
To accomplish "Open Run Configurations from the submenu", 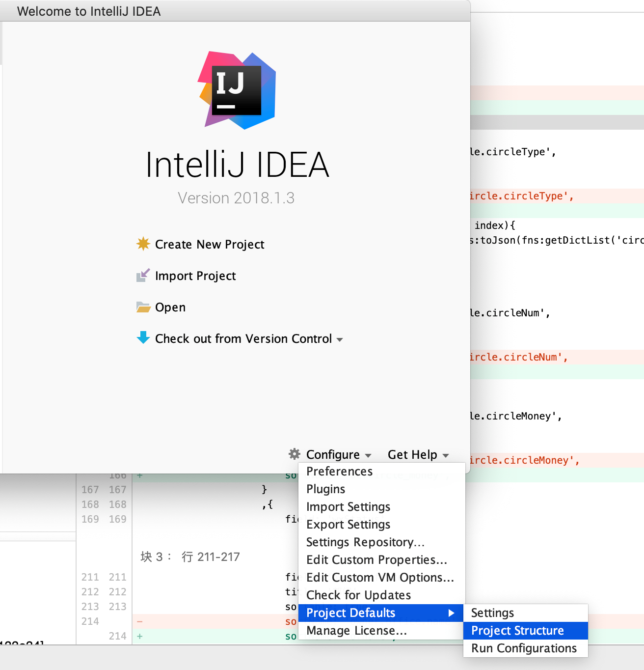I will pos(524,648).
